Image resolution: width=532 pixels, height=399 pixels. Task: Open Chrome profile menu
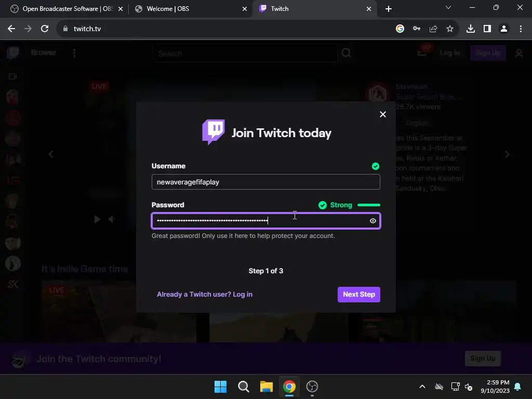click(x=504, y=29)
